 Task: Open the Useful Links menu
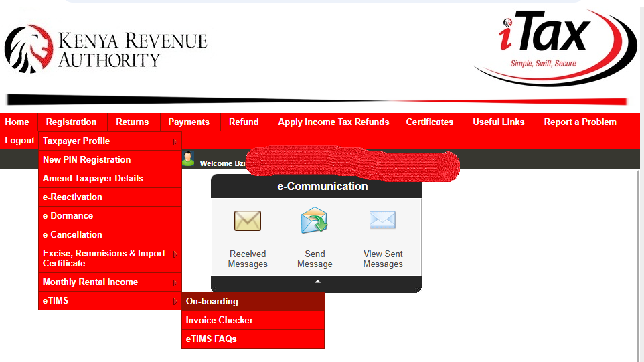pos(499,122)
